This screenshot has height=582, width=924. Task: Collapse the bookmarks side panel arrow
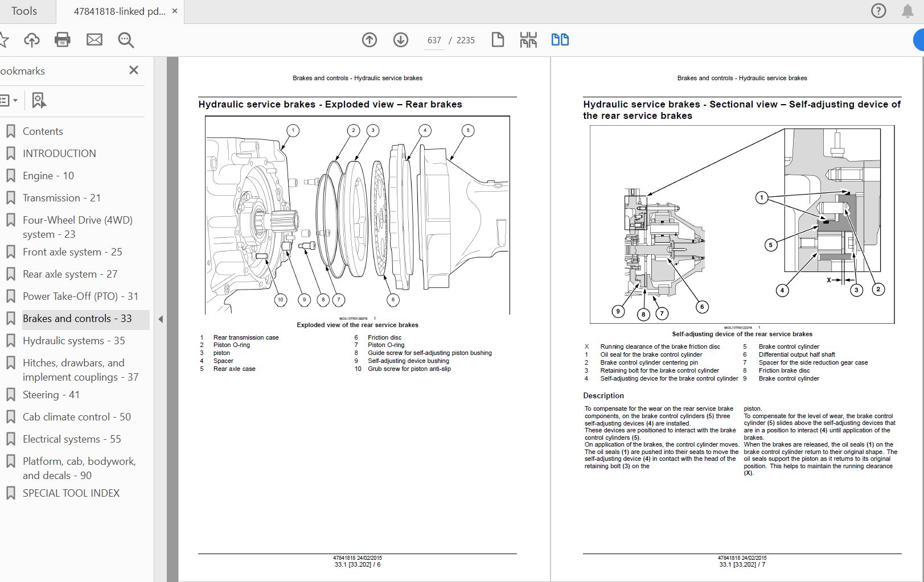(161, 319)
